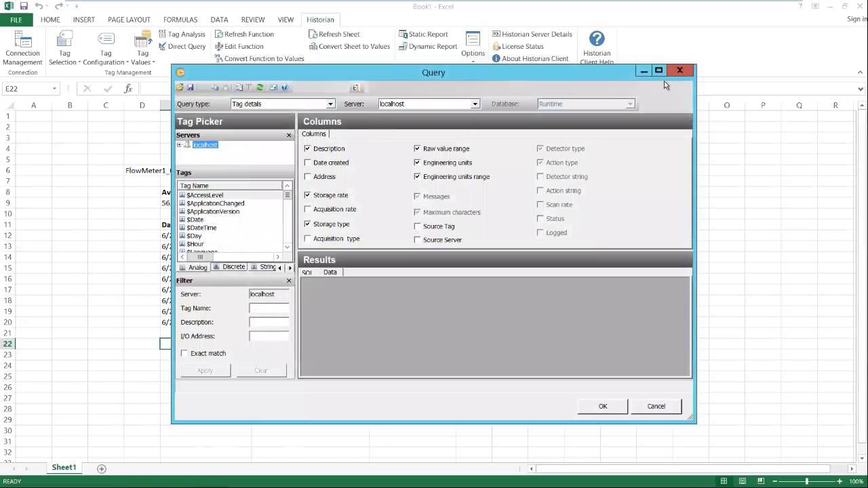This screenshot has width=868, height=488.
Task: Select the Discrete tags tab
Action: coord(229,267)
